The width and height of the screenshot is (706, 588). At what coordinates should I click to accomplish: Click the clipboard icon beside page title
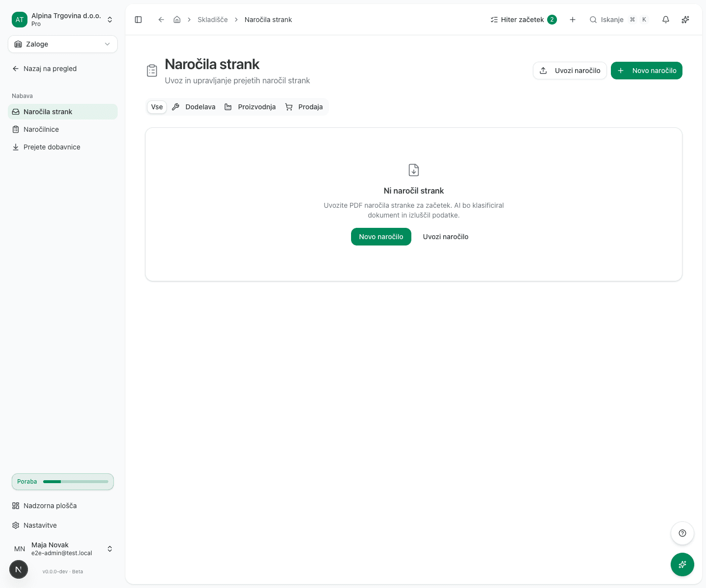152,71
